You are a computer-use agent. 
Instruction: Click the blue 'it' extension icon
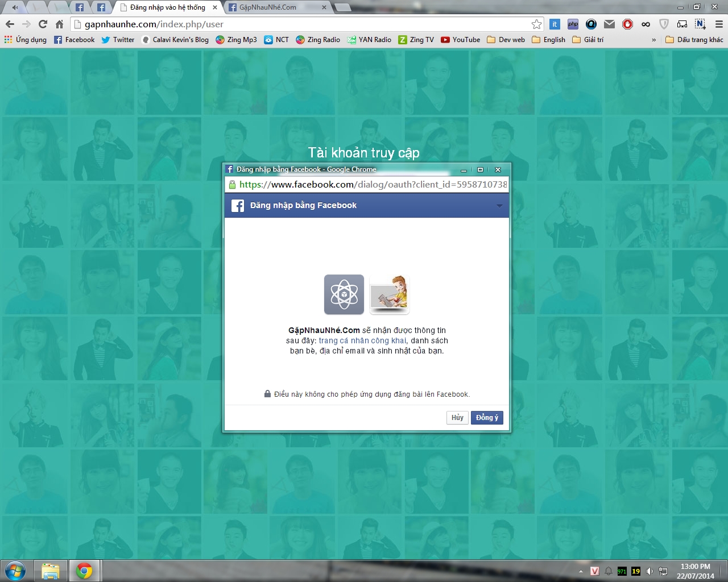[555, 24]
